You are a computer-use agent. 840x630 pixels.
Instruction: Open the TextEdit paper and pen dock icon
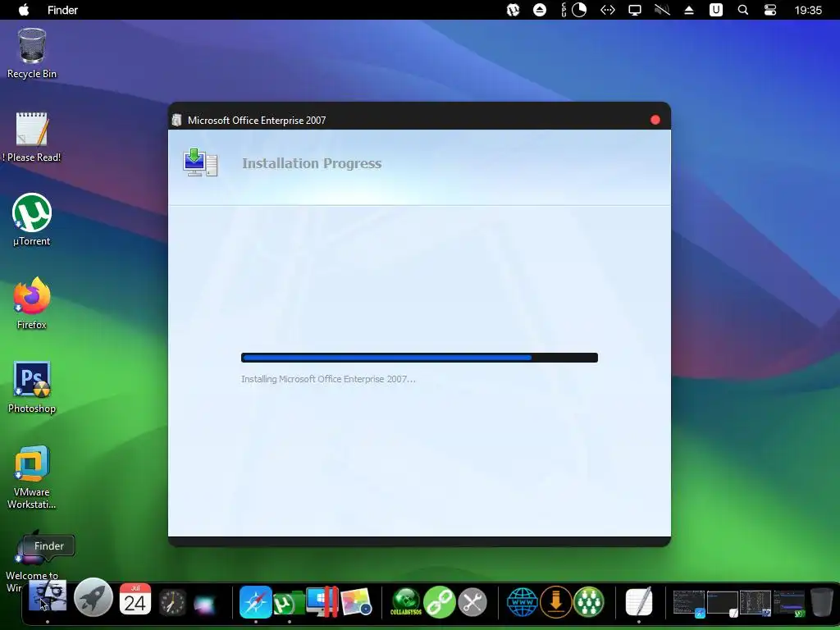point(639,601)
